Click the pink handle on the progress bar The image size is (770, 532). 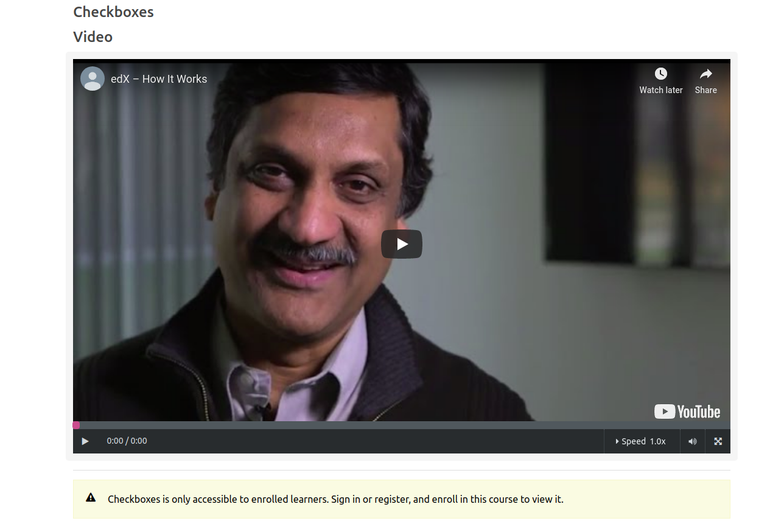[76, 425]
